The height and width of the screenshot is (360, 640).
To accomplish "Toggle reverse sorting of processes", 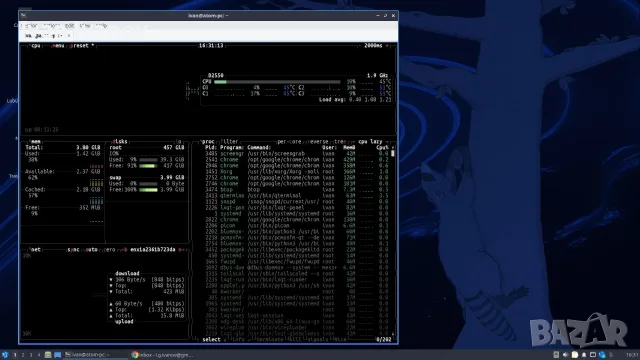I will pos(318,142).
